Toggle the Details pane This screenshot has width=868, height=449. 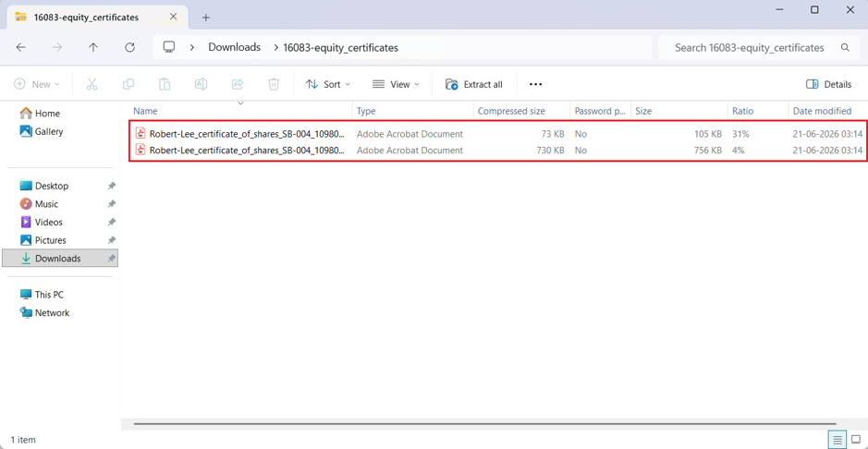coord(828,84)
